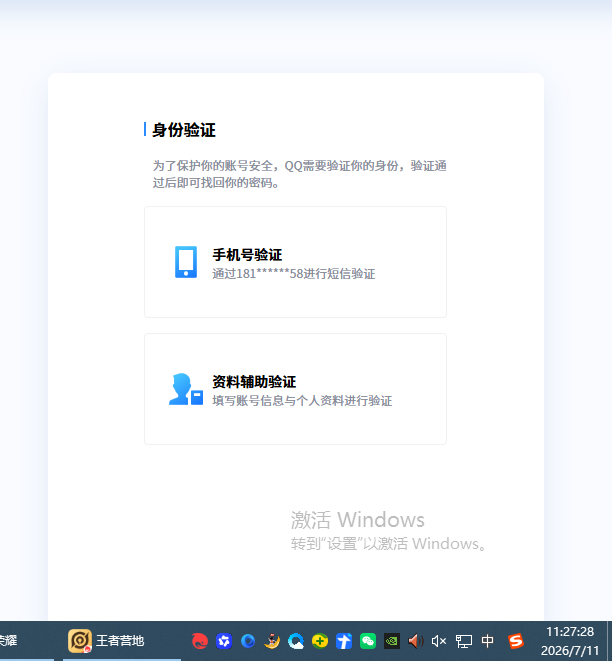Open NVIDIA tray icon

pyautogui.click(x=392, y=641)
